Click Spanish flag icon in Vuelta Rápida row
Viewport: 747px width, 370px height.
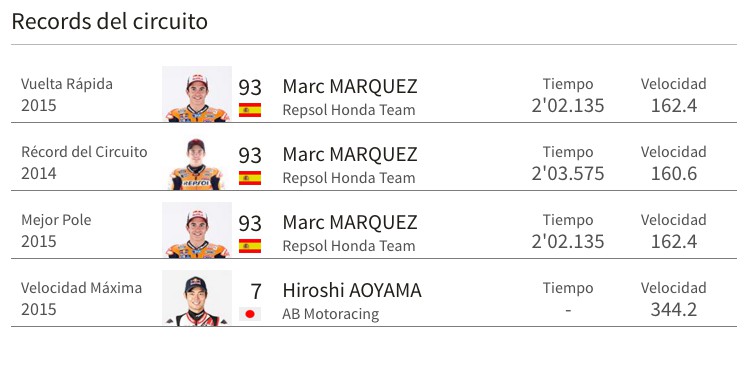pos(250,110)
